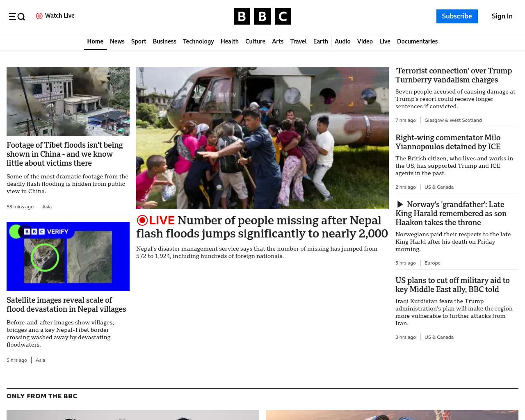This screenshot has height=420, width=525.
Task: Go to Culture section
Action: click(255, 41)
